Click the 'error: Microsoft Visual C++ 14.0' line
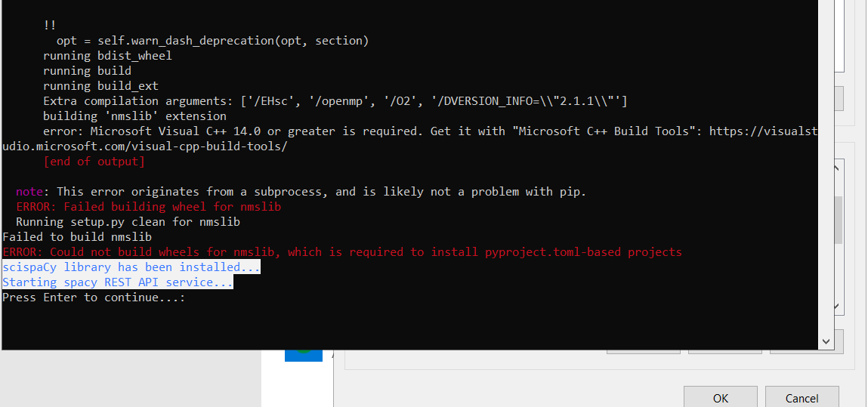The height and width of the screenshot is (407, 868). [x=430, y=131]
